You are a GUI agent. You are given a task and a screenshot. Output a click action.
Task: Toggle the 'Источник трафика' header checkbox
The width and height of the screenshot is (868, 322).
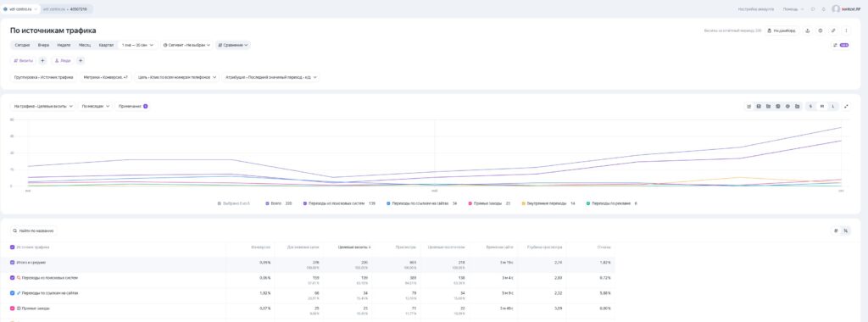click(x=12, y=247)
